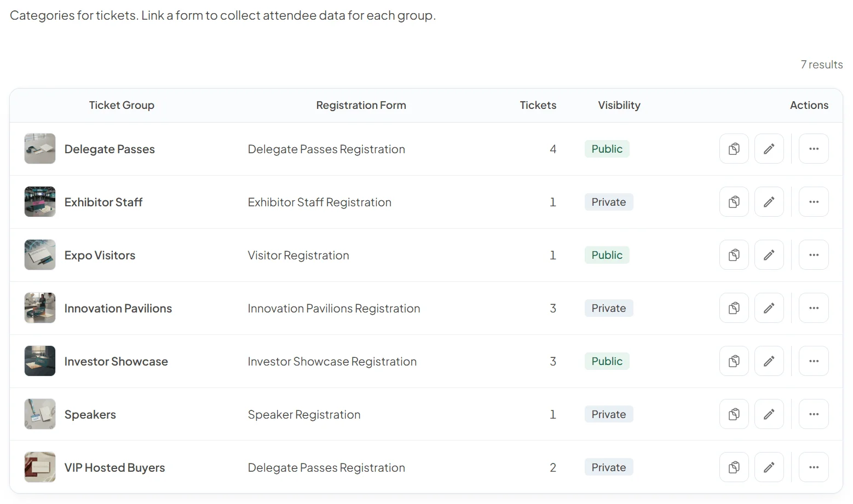Image resolution: width=853 pixels, height=504 pixels.
Task: Open more actions for Expo Visitors
Action: click(814, 255)
